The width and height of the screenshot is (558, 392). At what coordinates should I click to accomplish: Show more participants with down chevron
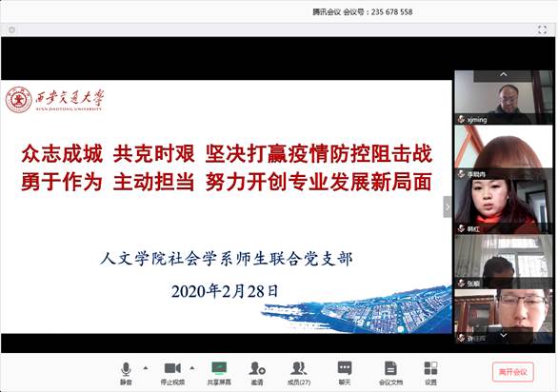click(503, 335)
